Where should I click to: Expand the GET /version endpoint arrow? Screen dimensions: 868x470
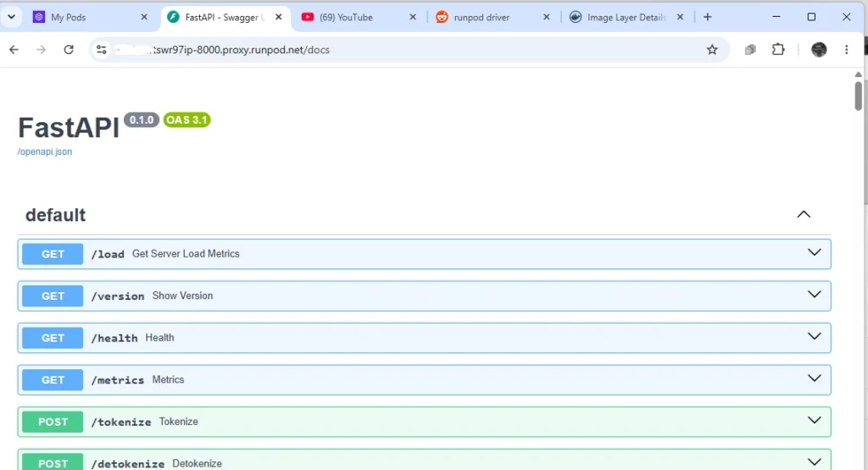pos(815,295)
